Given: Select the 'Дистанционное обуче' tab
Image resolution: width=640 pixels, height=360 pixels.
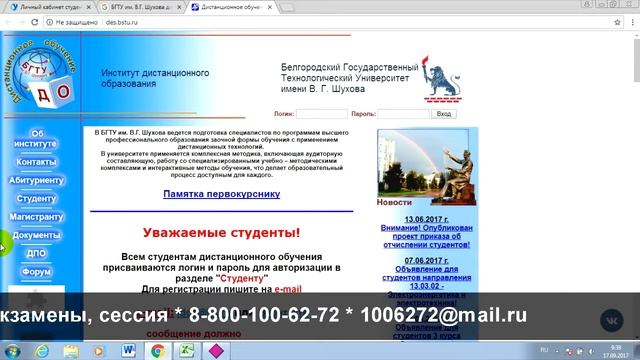Looking at the screenshot, I should click(x=232, y=7).
